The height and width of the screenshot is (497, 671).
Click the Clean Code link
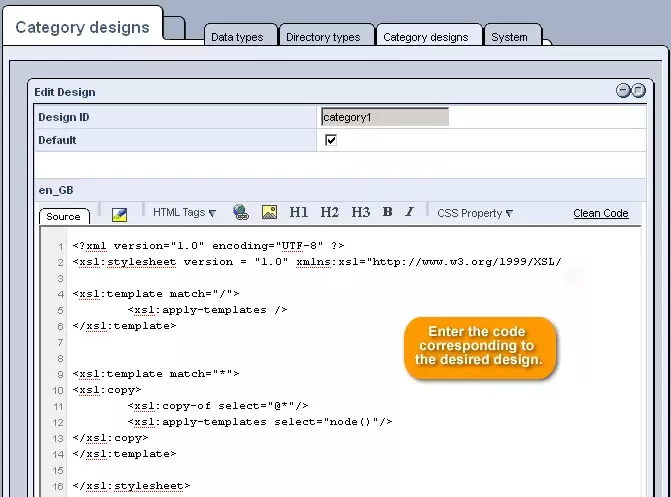pos(600,213)
